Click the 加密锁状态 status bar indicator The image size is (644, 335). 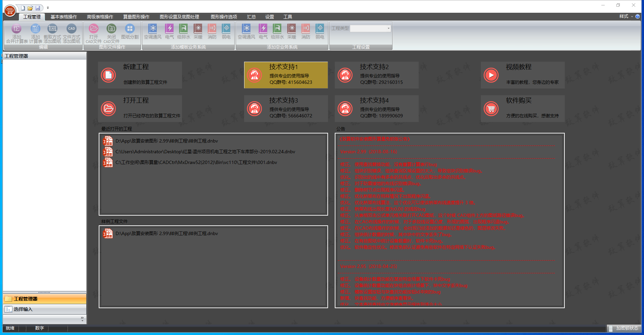(624, 328)
